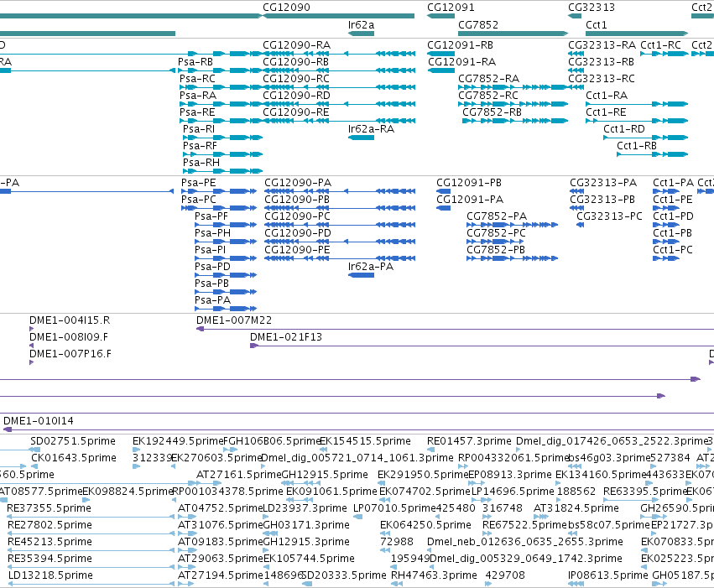This screenshot has height=588, width=714.
Task: Open transcript label Cct1-RB
Action: coord(637,146)
